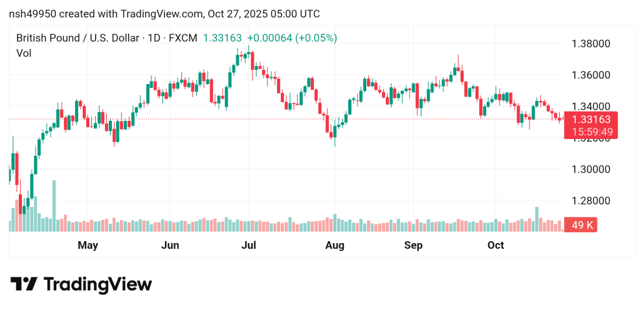
Task: Select the Jul label on time axis
Action: tap(249, 246)
